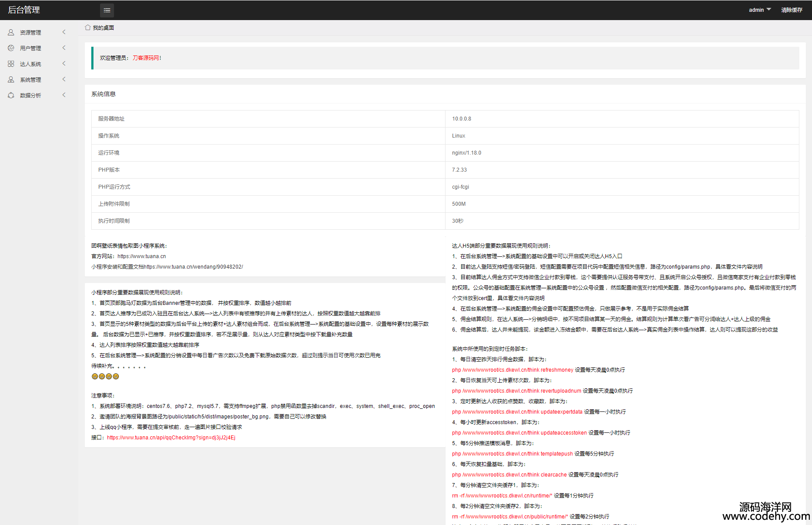Expand 用户管理 menu chevron
The image size is (812, 525).
tap(64, 48)
